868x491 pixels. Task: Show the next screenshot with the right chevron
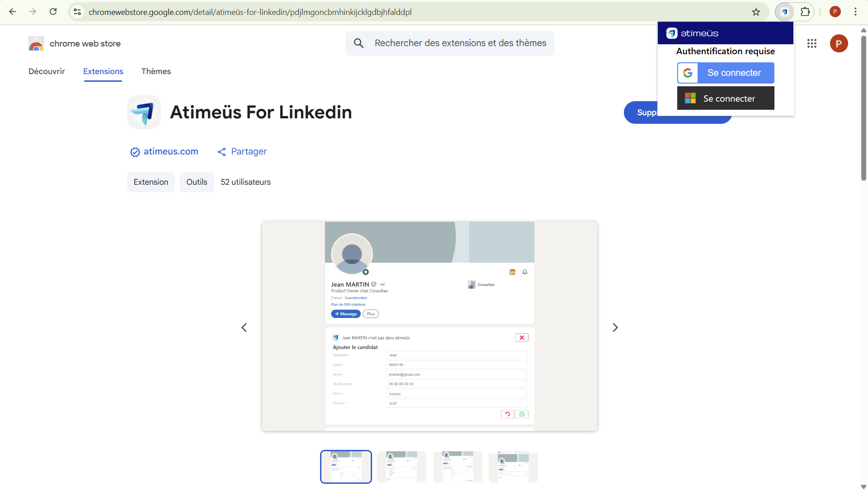[615, 327]
